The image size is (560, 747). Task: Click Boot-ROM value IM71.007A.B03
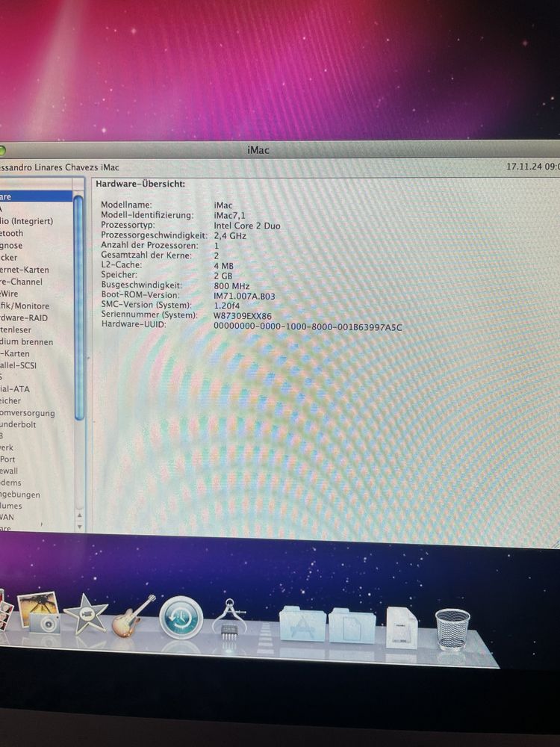click(244, 297)
